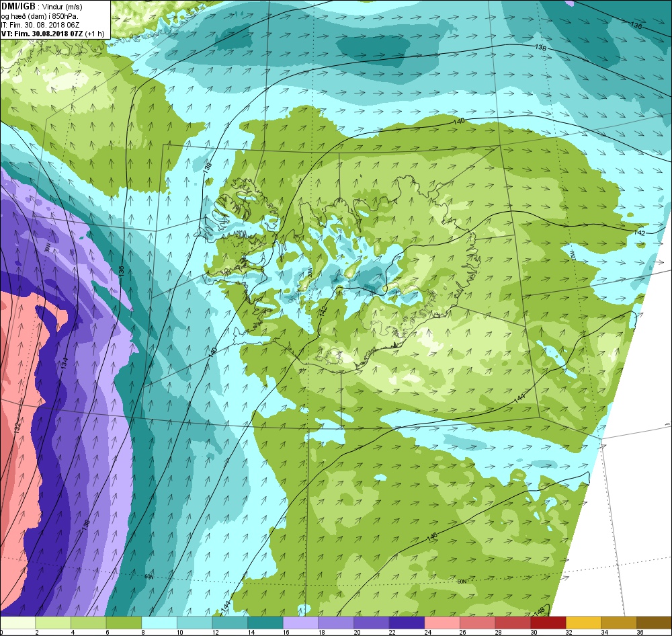Select the 26–28 m/s salmon legend swatch
This screenshot has width=672, height=636.
point(477,623)
